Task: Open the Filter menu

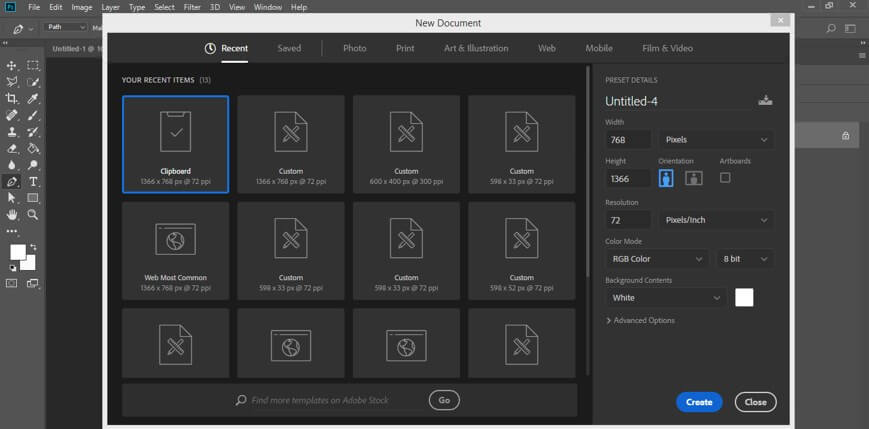Action: tap(191, 7)
